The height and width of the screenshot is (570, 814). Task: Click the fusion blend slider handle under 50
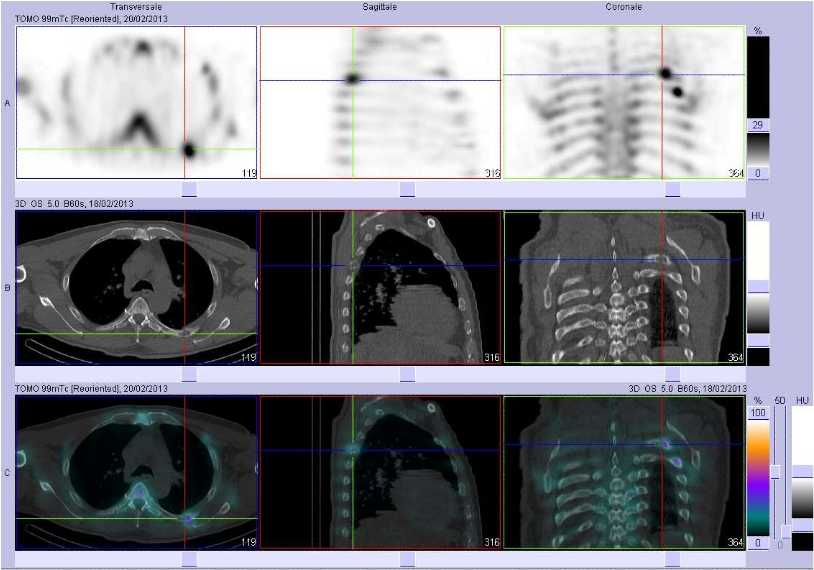coord(776,472)
